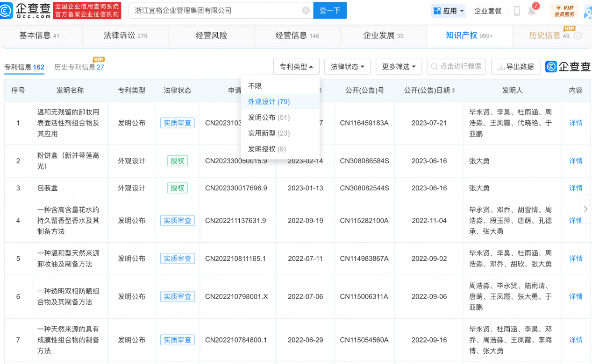Collapse the 专利类型 dropdown
Screen dimensions: 592x364
pos(296,67)
